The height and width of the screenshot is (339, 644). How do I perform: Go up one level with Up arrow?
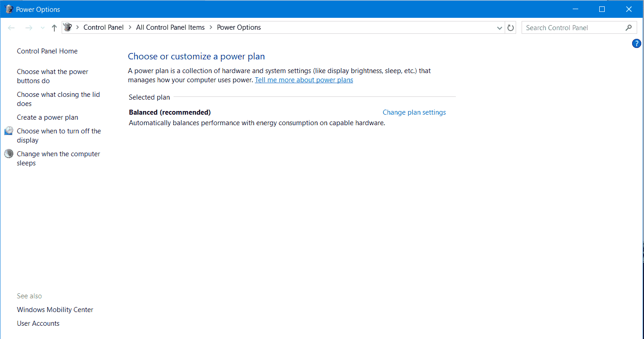[x=54, y=28]
